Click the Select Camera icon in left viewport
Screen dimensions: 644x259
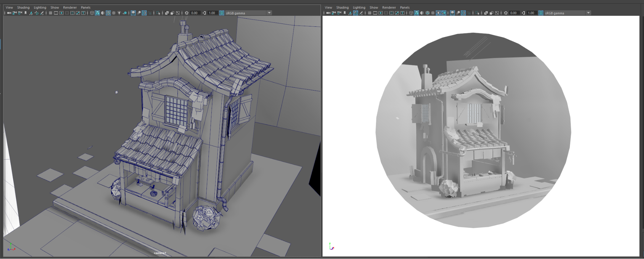tap(9, 13)
